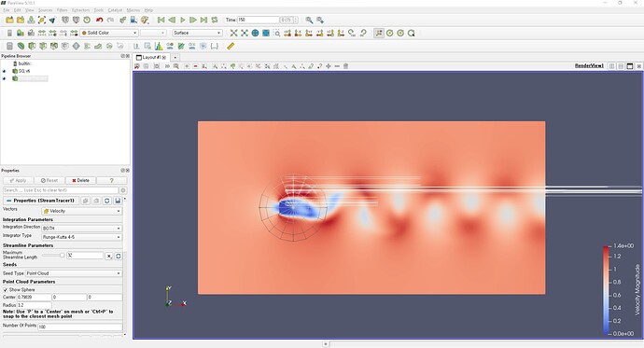
Task: Click trash icon in render view toolbar
Action: click(346, 66)
